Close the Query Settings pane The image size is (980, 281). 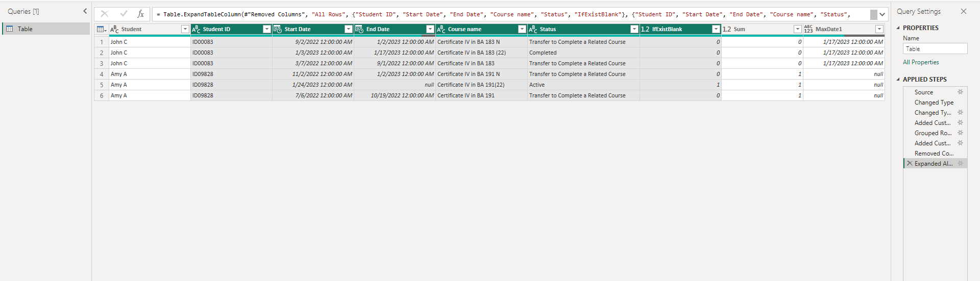point(964,11)
